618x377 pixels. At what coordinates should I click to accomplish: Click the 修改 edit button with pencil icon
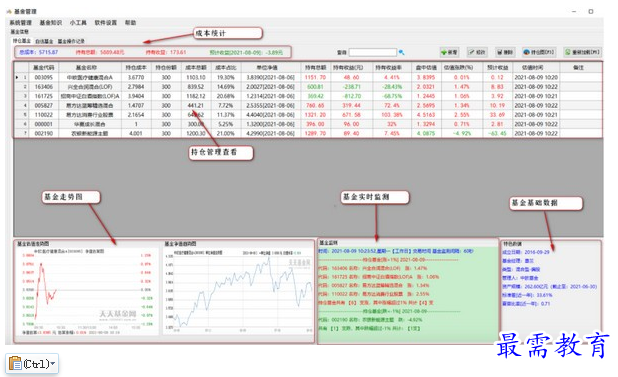tap(477, 52)
